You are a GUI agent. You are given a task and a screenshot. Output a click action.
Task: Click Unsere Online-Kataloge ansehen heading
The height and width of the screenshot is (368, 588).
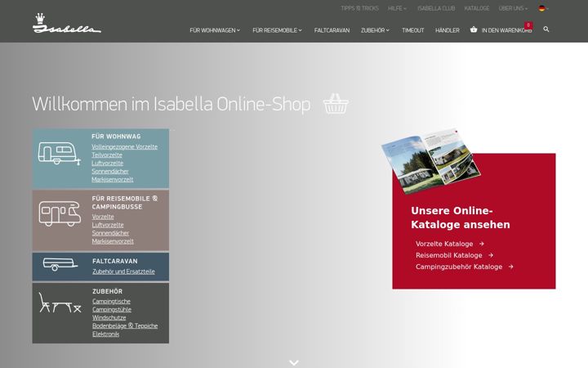click(461, 218)
